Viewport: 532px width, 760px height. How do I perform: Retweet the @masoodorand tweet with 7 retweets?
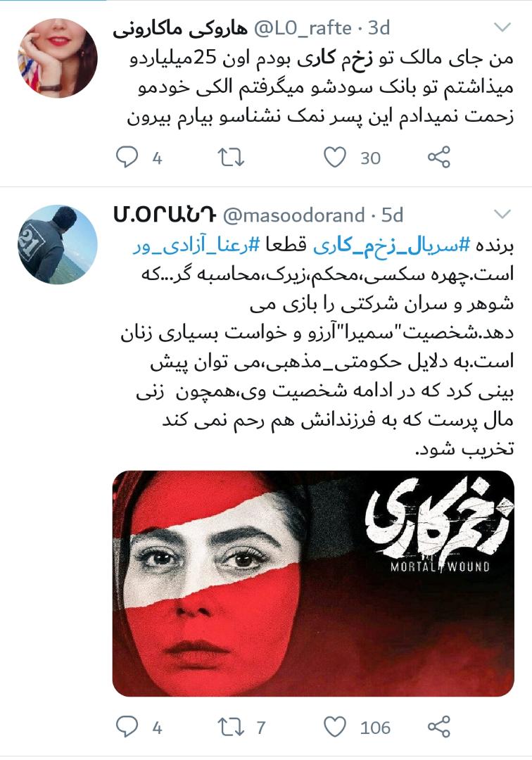coord(231,727)
